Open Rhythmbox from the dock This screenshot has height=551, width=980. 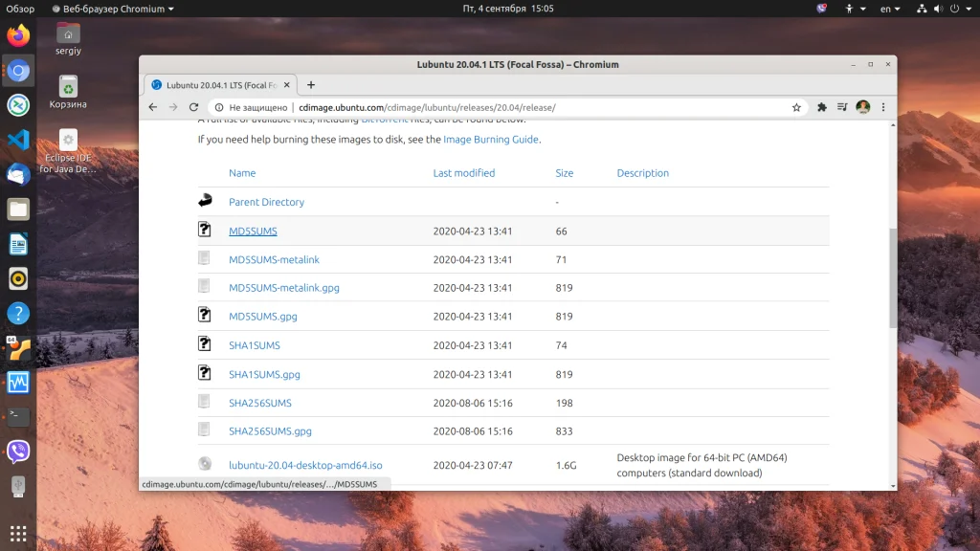(x=18, y=278)
